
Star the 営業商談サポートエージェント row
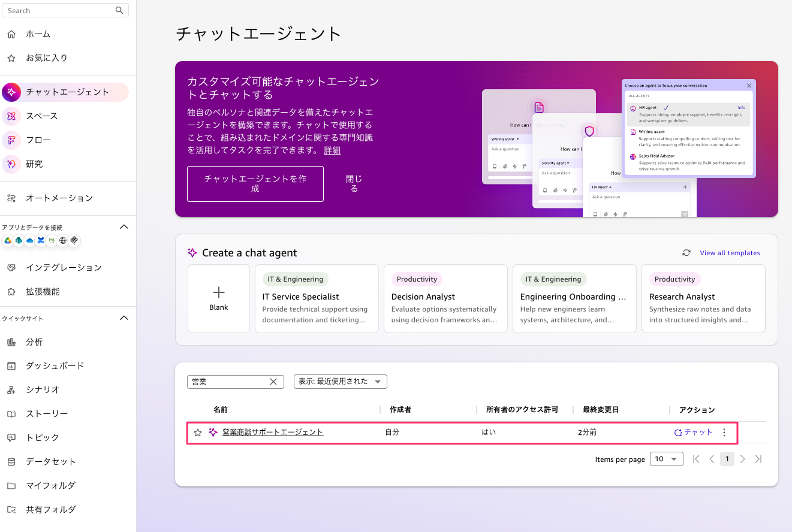point(198,432)
